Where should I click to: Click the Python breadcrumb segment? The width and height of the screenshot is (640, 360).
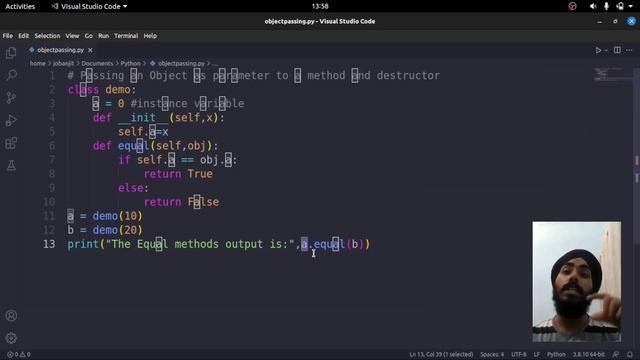click(x=130, y=64)
